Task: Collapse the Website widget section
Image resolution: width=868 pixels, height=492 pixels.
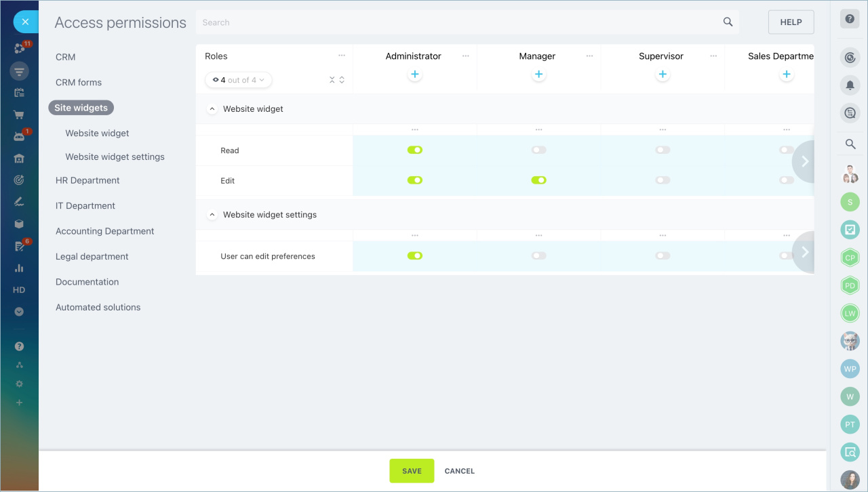Action: (x=212, y=109)
